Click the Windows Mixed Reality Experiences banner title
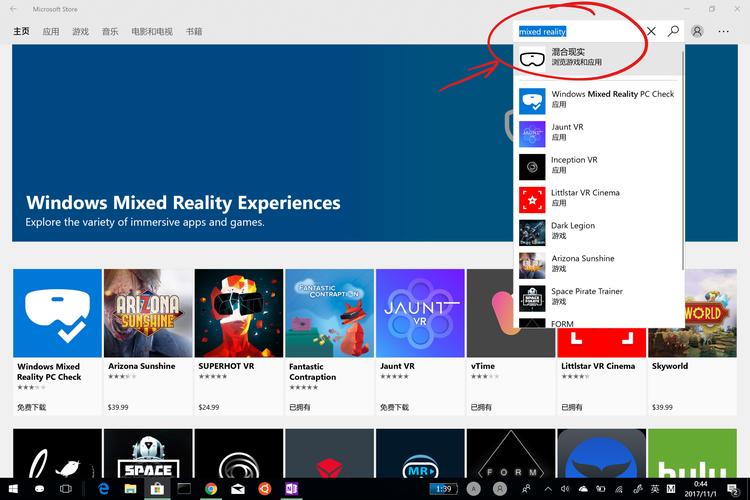750x500 pixels. 183,203
